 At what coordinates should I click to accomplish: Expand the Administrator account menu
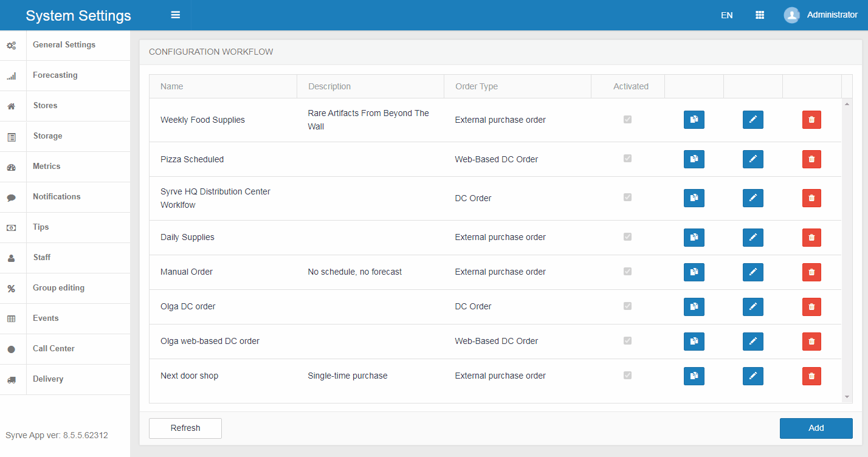tap(832, 15)
